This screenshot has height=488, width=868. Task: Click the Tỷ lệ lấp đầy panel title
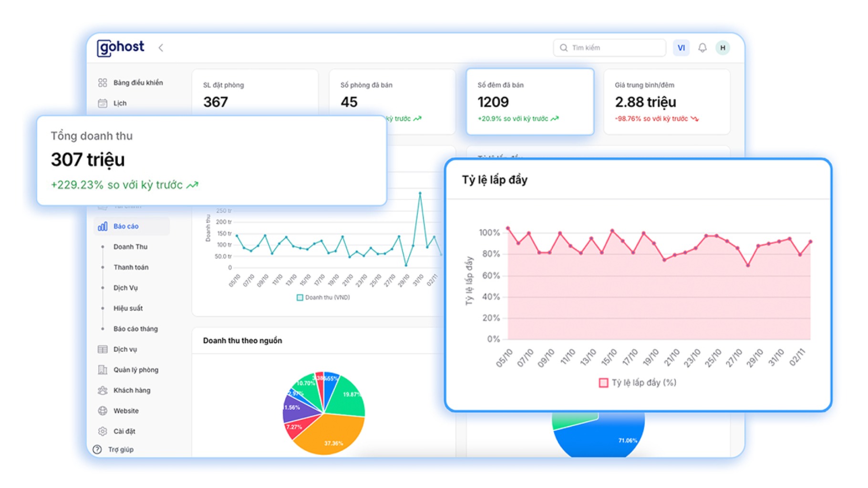pos(495,180)
